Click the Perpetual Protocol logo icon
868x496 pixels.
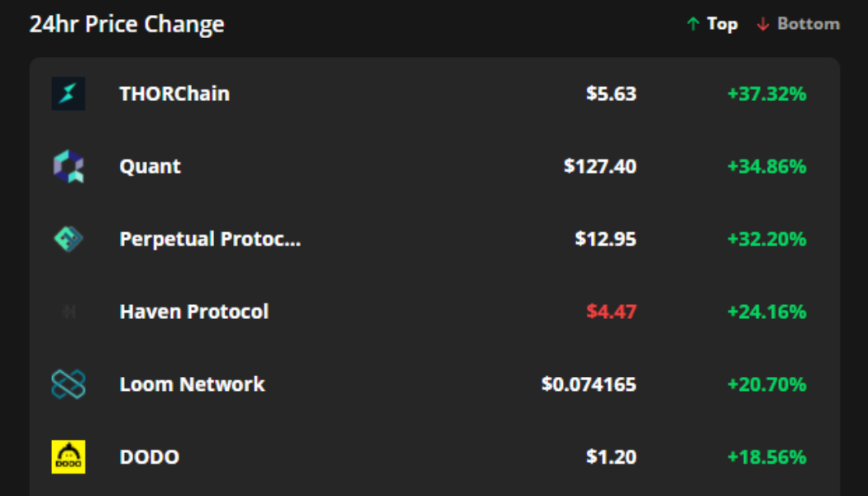coord(69,239)
